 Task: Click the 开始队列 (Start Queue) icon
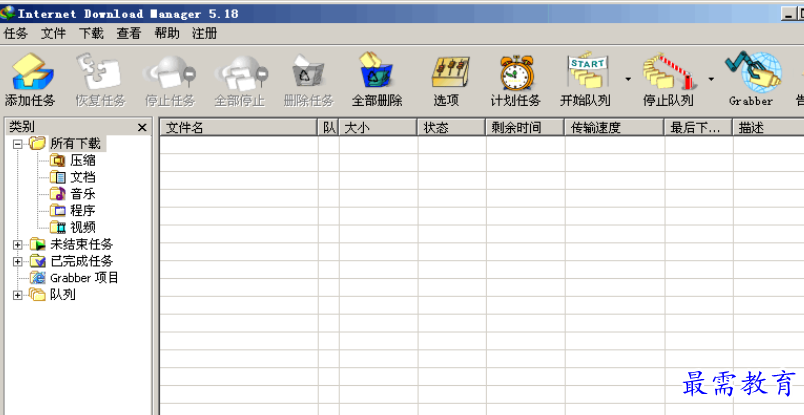click(587, 71)
